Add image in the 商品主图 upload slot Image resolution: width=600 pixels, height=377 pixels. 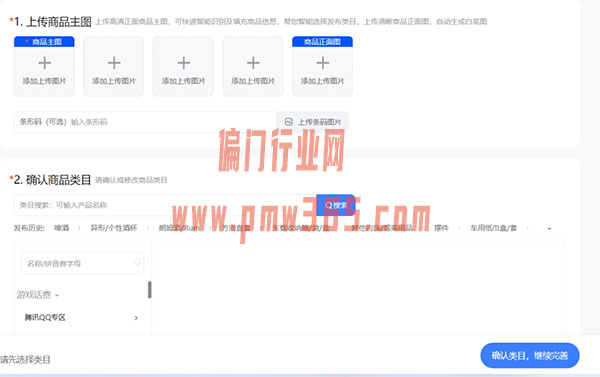44,66
